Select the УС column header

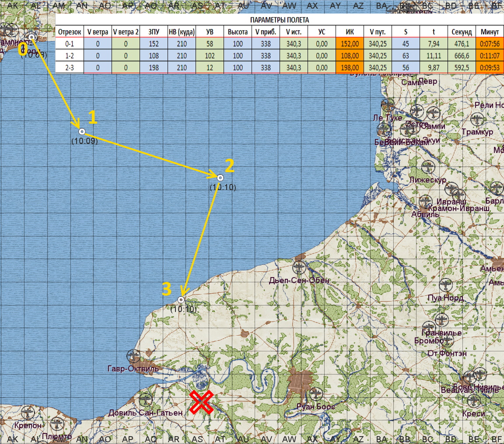click(x=322, y=32)
